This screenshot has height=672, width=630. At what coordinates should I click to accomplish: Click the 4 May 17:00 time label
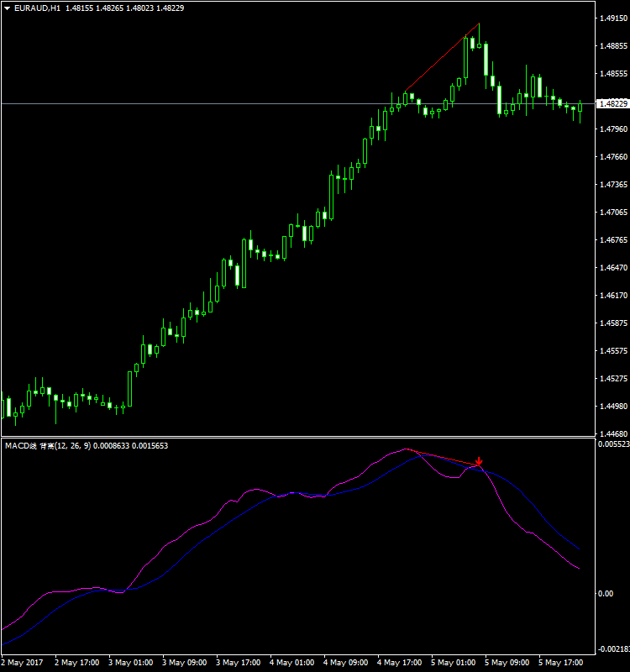pyautogui.click(x=400, y=663)
